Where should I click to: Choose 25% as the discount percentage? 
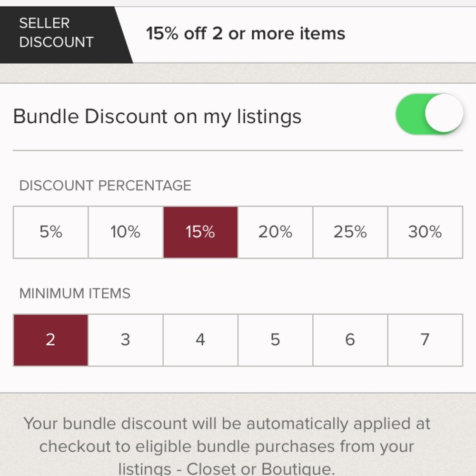350,232
